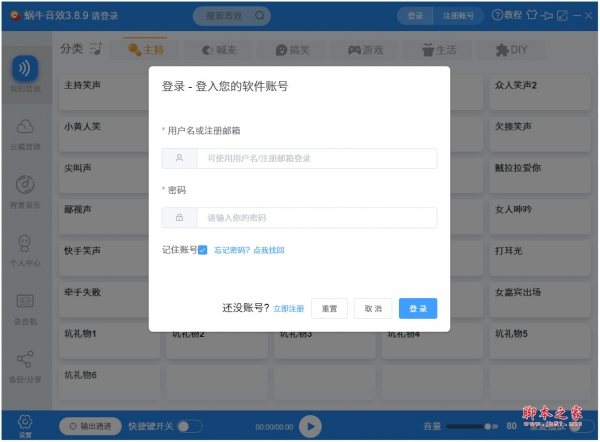The height and width of the screenshot is (442, 600).
Task: Play 众人笑声2 sound tile
Action: [540, 92]
